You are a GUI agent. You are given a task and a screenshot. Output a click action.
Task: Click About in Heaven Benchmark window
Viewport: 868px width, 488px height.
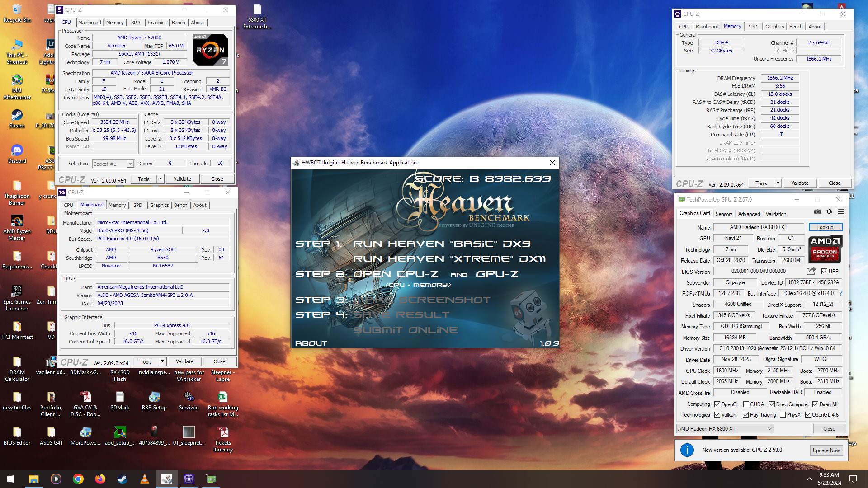[311, 343]
